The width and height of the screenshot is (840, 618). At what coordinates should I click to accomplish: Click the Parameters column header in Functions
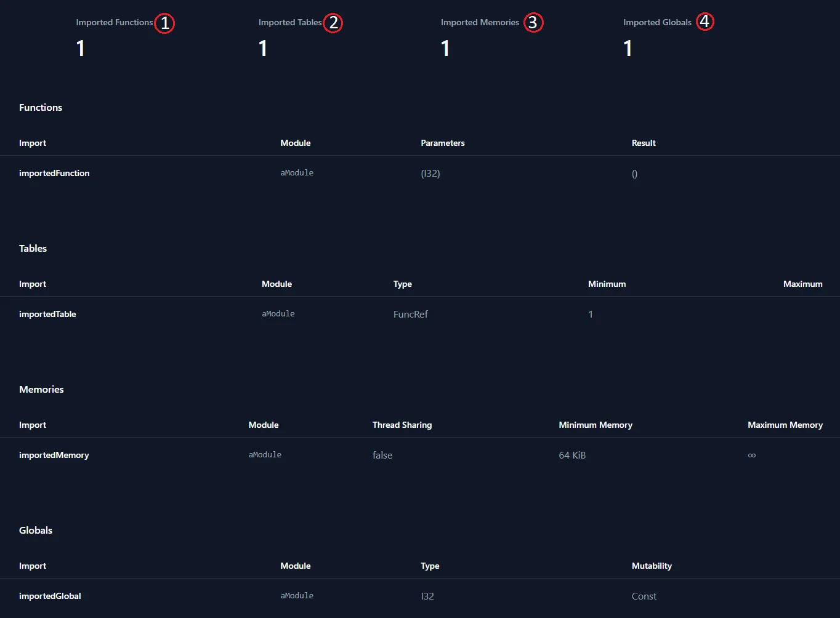[x=442, y=143]
